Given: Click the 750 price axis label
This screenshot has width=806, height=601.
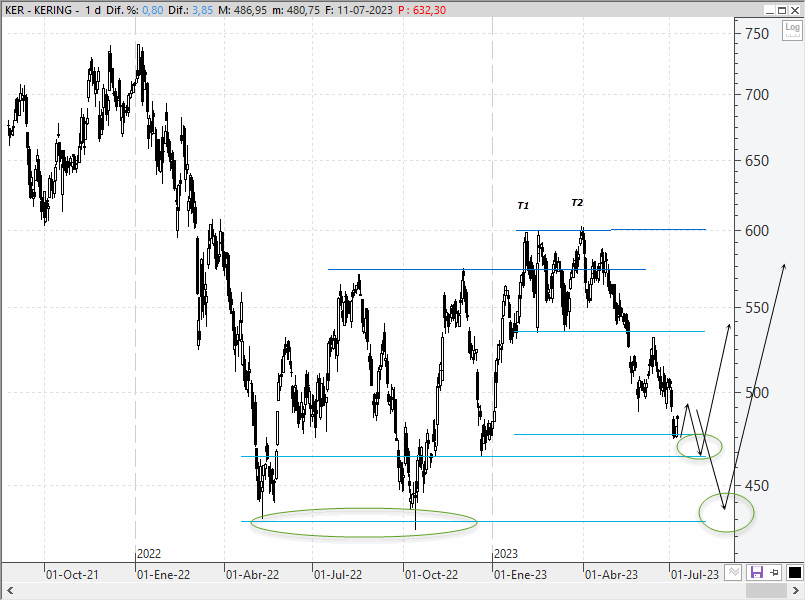Looking at the screenshot, I should point(757,34).
